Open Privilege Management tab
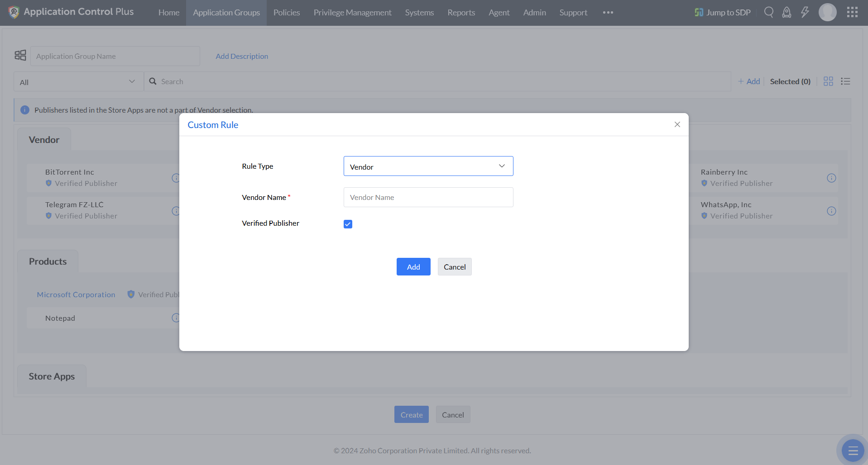 click(x=352, y=13)
